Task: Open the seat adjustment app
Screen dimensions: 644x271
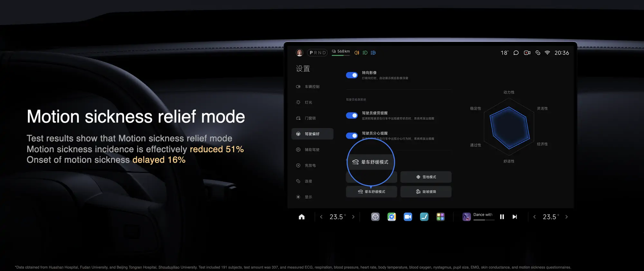Action: click(x=424, y=217)
